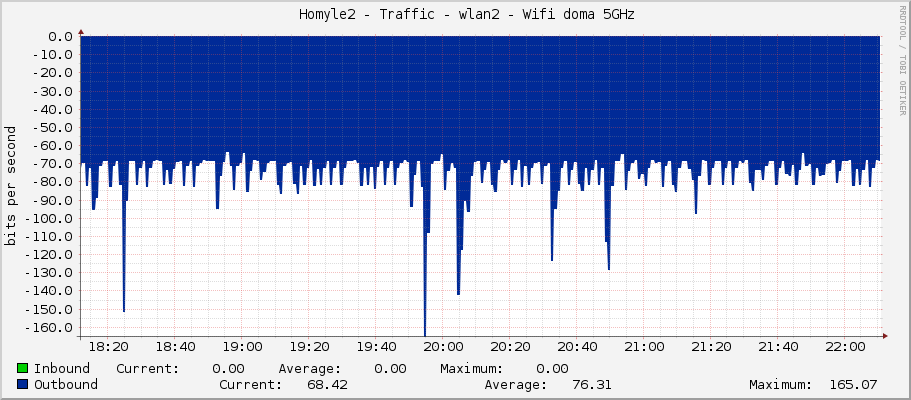The height and width of the screenshot is (400, 911).
Task: Click the -50.0 y-axis label
Action: 53,127
